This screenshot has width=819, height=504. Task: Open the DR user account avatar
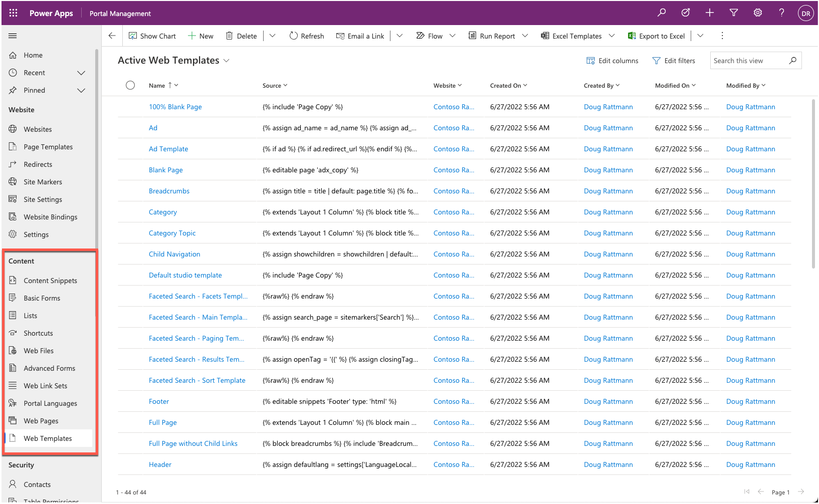(805, 14)
